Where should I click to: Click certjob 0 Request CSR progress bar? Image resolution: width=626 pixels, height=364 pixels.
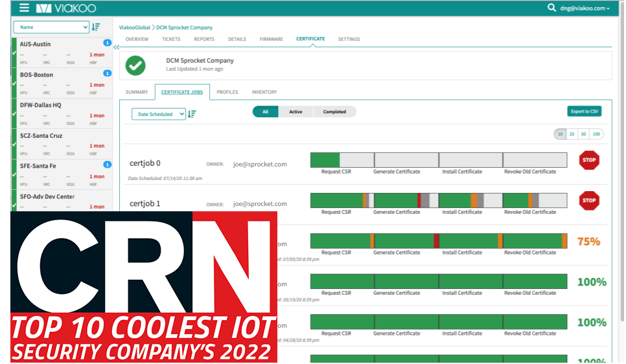(342, 159)
